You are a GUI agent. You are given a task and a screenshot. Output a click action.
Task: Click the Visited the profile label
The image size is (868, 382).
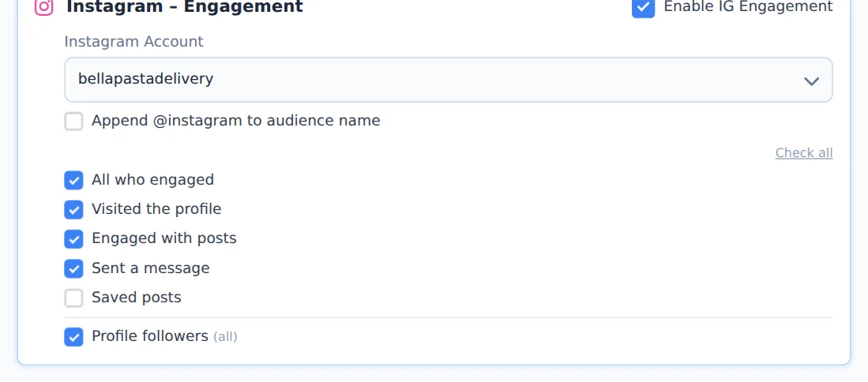tap(156, 209)
